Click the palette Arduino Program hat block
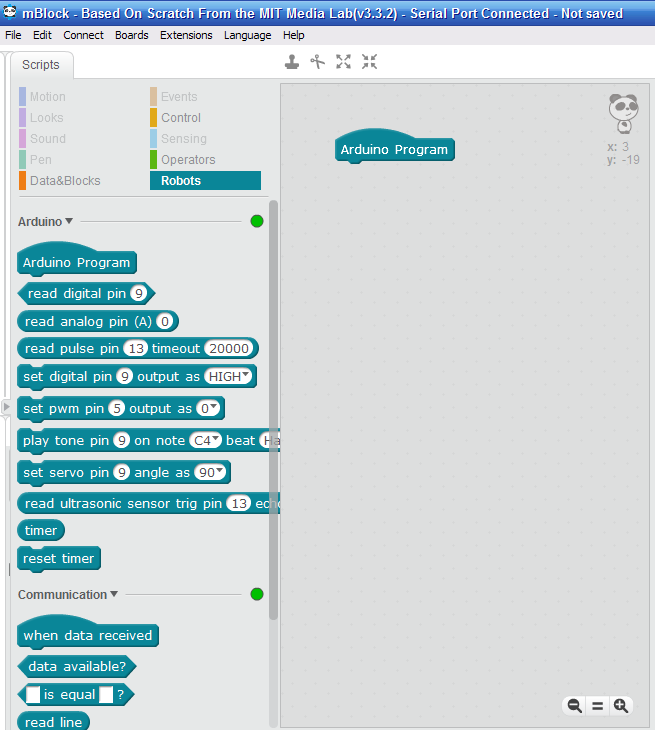This screenshot has width=655, height=730. pos(77,259)
